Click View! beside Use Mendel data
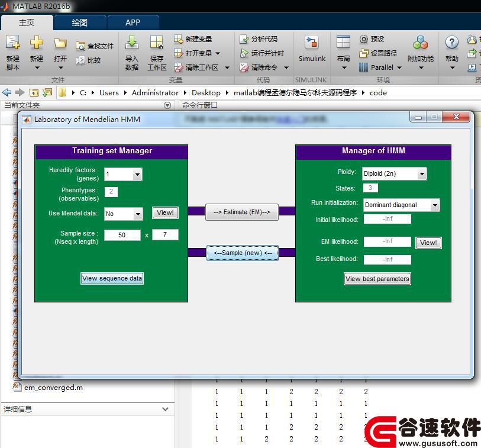481x448 pixels. click(x=165, y=212)
